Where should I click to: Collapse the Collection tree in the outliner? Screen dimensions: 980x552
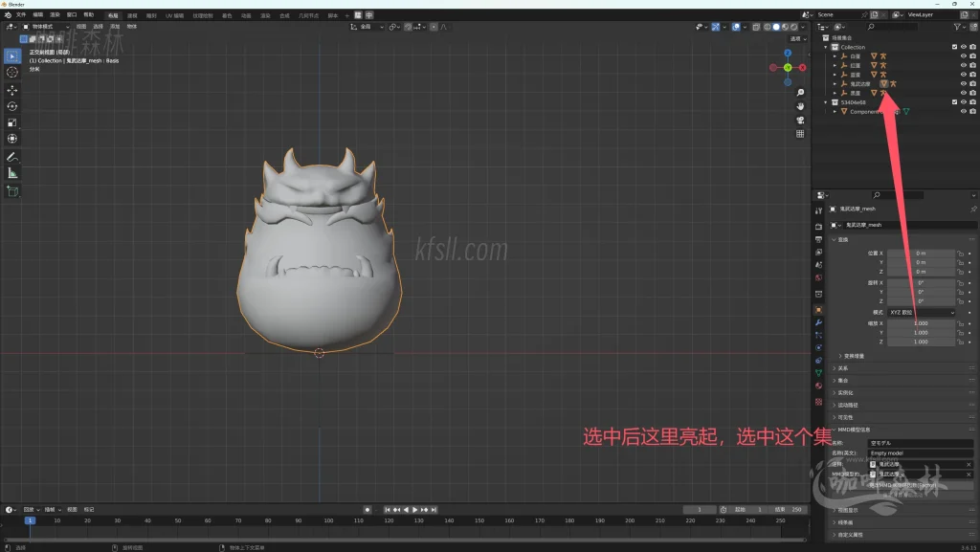826,47
